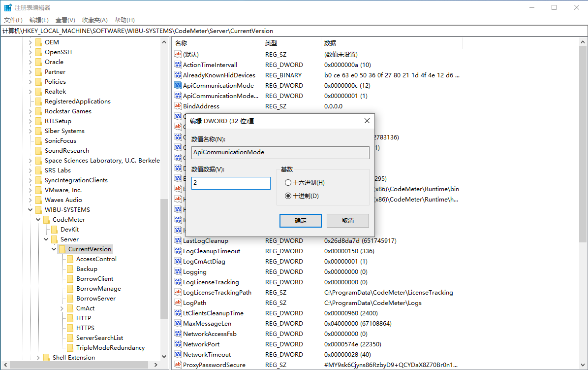Click the 数值名称 ApiCommunicationMode field

(x=280, y=152)
